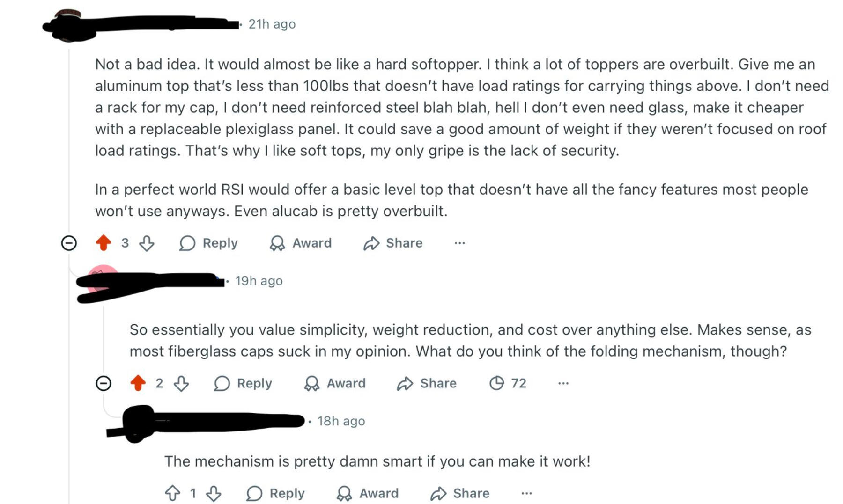The width and height of the screenshot is (843, 504).
Task: Share the 18h ago comment
Action: [460, 493]
